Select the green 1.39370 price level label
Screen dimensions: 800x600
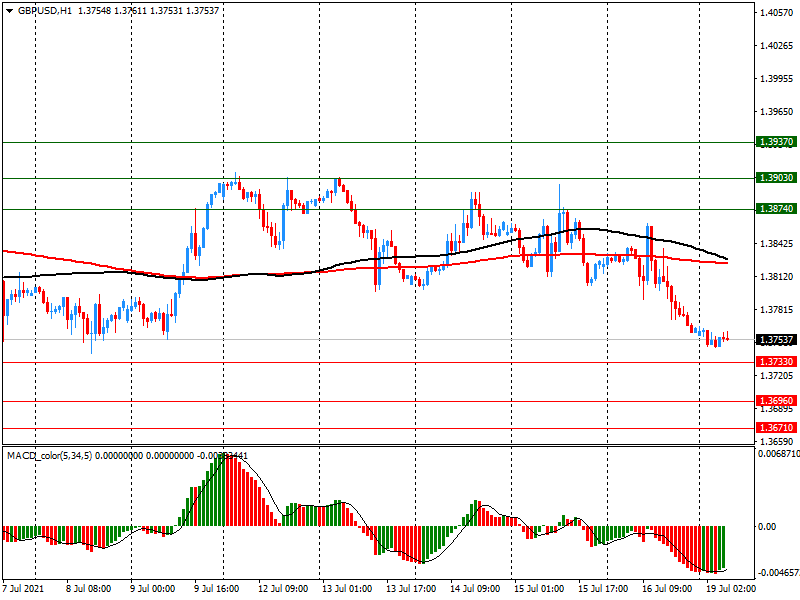(775, 143)
